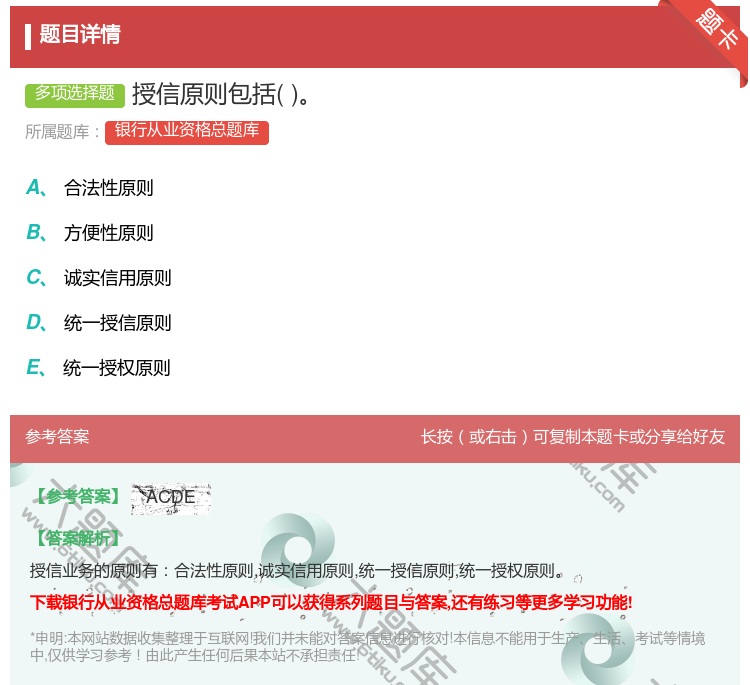This screenshot has height=685, width=750.
Task: Click the red 下载银行从业资格总题库考试APP promo link
Action: 331,602
